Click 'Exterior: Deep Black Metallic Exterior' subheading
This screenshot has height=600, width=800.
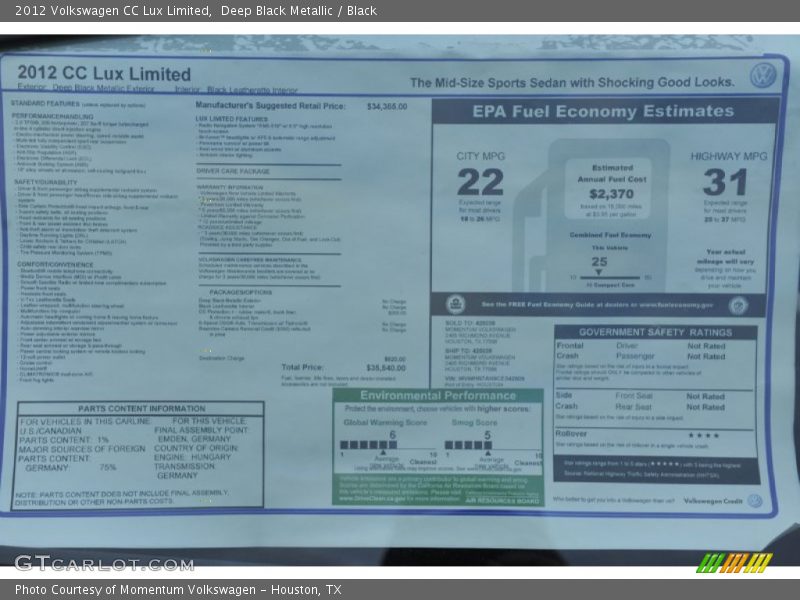point(86,88)
